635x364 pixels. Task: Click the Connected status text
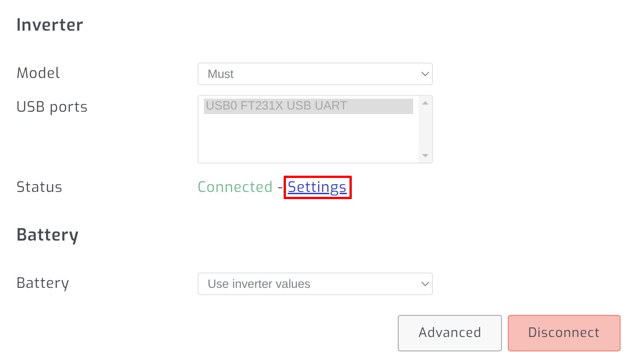coord(235,187)
